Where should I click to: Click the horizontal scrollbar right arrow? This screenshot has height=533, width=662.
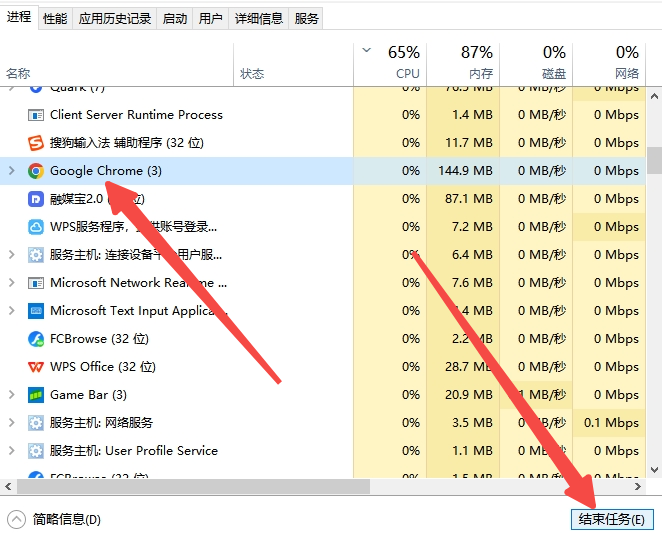click(638, 487)
